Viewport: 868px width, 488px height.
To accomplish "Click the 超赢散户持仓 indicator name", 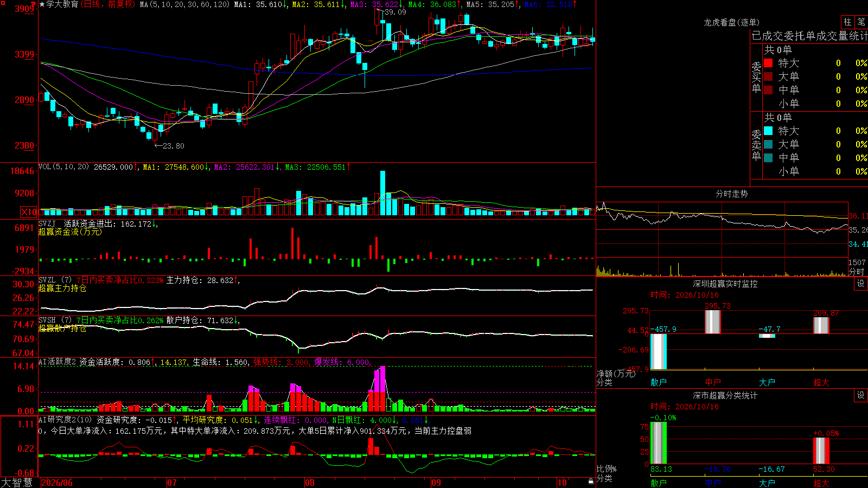I will [62, 329].
